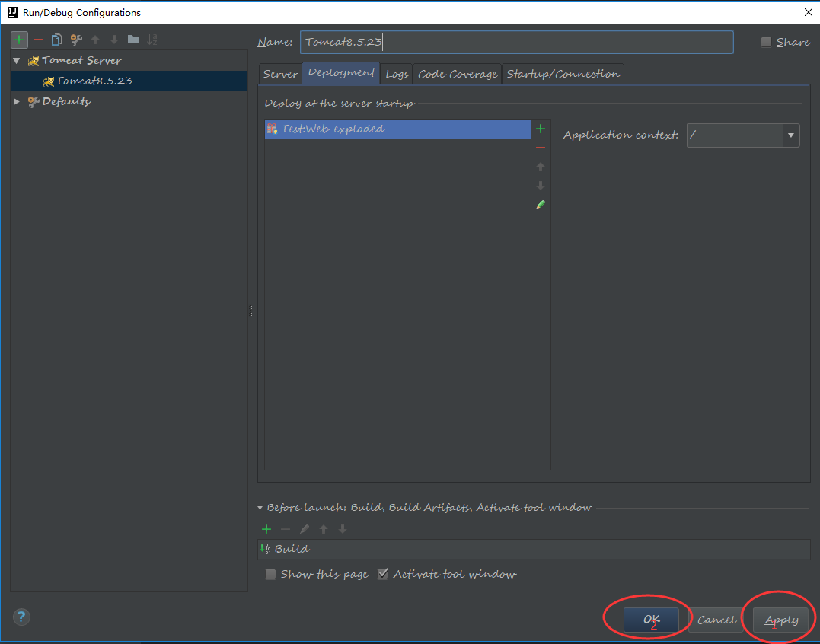Click the artifact icon of Test:Web exploded
The width and height of the screenshot is (820, 644).
click(x=272, y=129)
